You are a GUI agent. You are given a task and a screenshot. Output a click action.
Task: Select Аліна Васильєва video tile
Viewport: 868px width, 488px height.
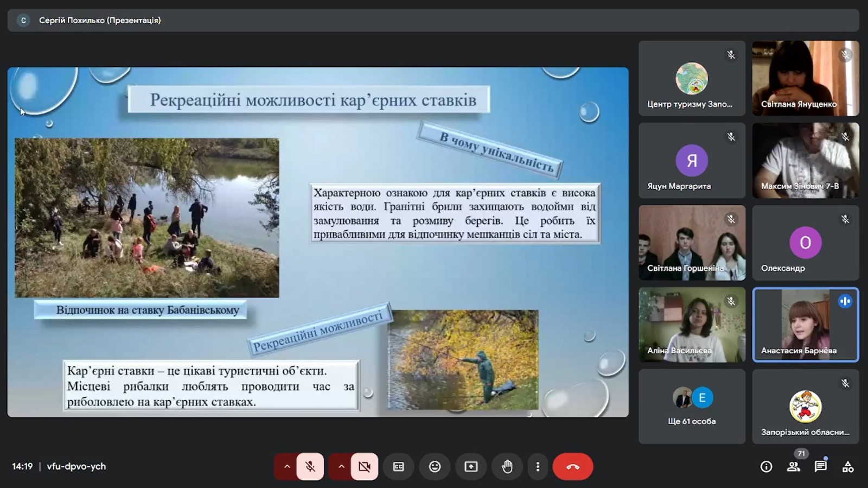[692, 325]
